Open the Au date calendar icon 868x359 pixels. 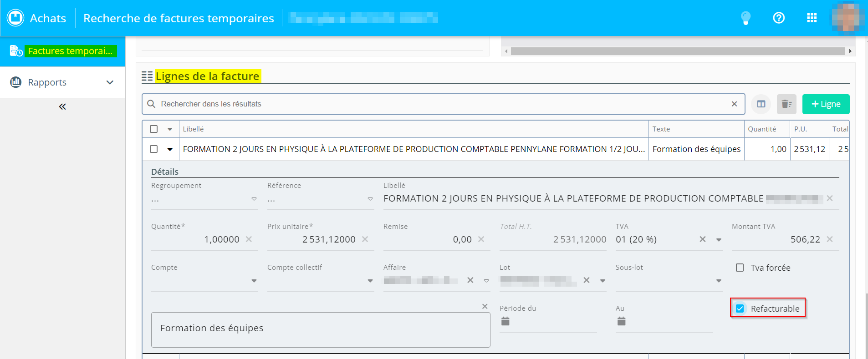coord(621,321)
